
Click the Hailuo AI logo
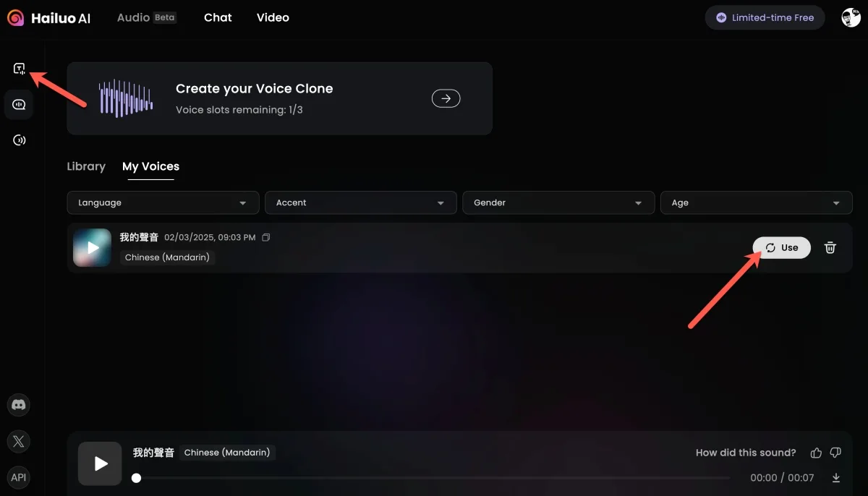click(x=49, y=18)
